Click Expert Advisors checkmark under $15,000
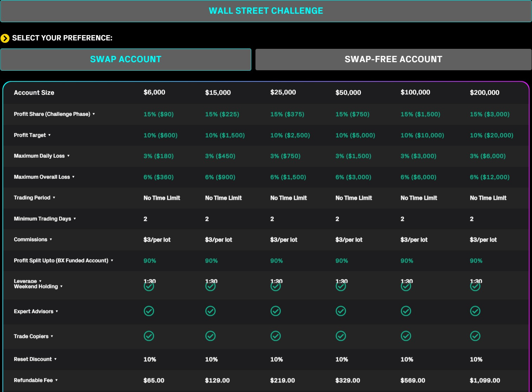The image size is (532, 392). [x=210, y=311]
